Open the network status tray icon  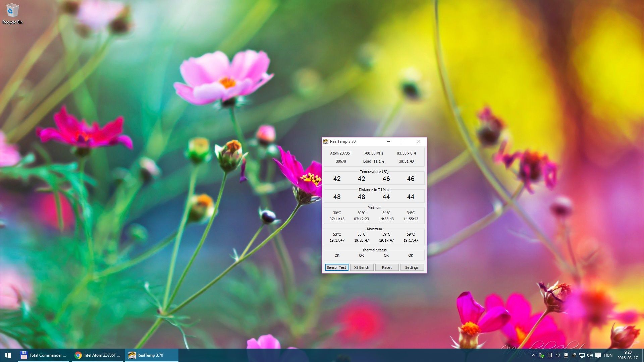coord(582,355)
